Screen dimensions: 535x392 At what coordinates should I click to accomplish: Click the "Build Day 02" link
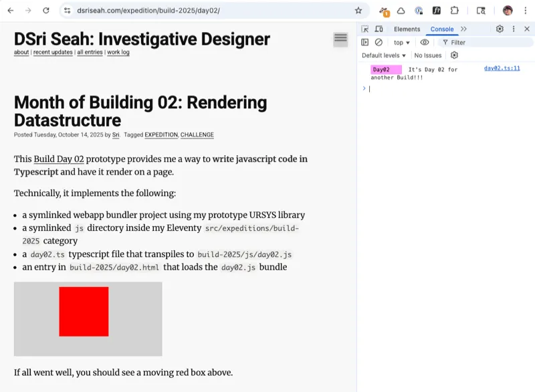[57, 159]
